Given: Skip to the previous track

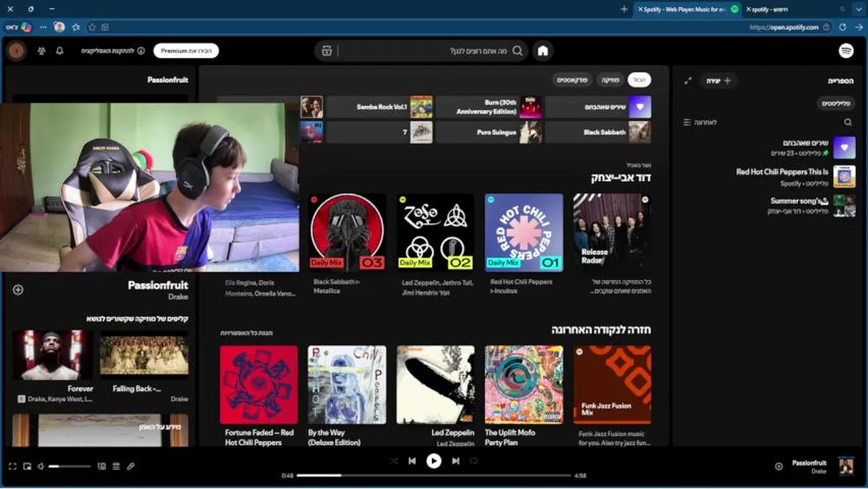Looking at the screenshot, I should click(x=412, y=461).
